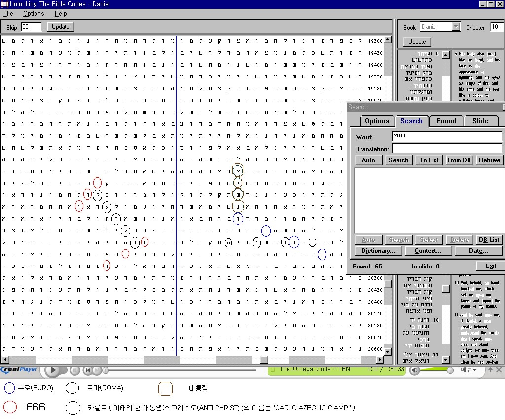Click the 'Found: 65' status text
The height and width of the screenshot is (420, 505).
coord(367,267)
